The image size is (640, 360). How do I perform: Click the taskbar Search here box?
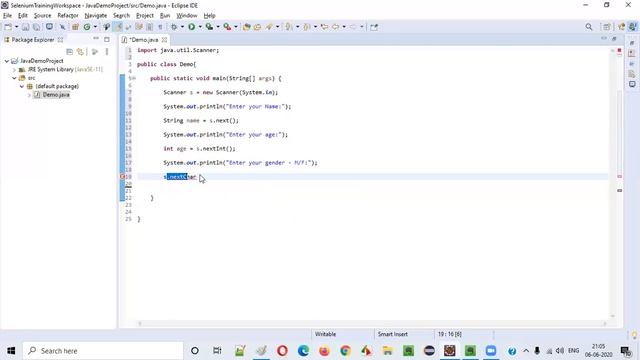point(103,351)
